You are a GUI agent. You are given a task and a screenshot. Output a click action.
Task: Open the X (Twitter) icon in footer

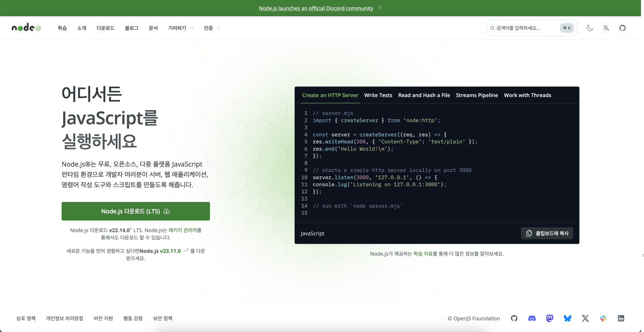(x=585, y=318)
